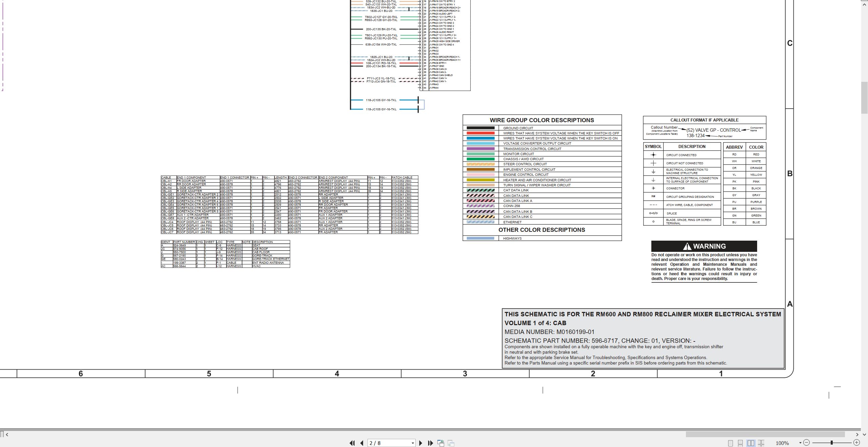Image resolution: width=868 pixels, height=447 pixels.
Task: Click the HIGHWAYS color swatch
Action: (x=480, y=238)
